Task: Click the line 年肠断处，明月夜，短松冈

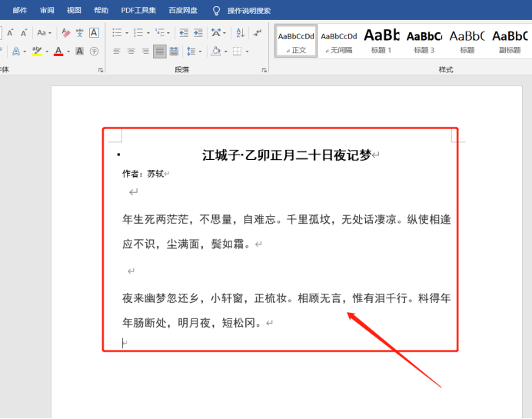Action: 191,323
